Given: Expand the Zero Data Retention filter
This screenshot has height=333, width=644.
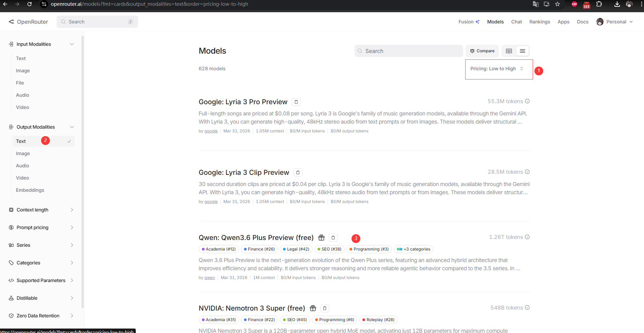Looking at the screenshot, I should (41, 316).
